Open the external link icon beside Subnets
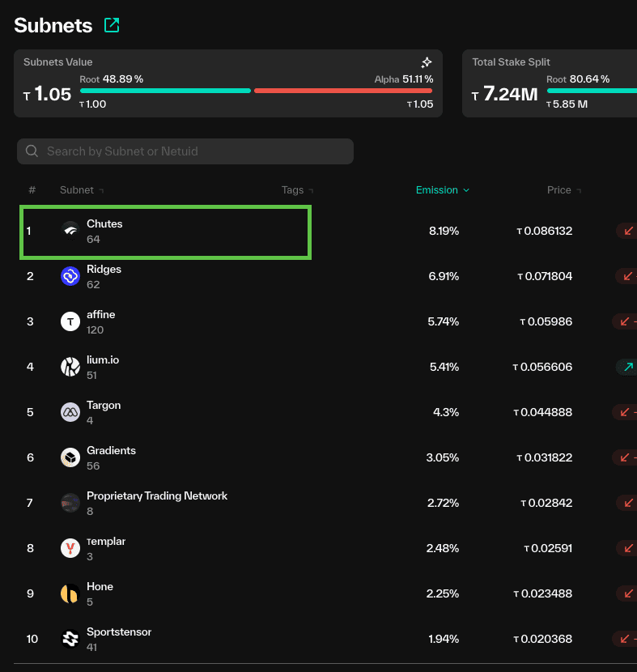 (112, 25)
